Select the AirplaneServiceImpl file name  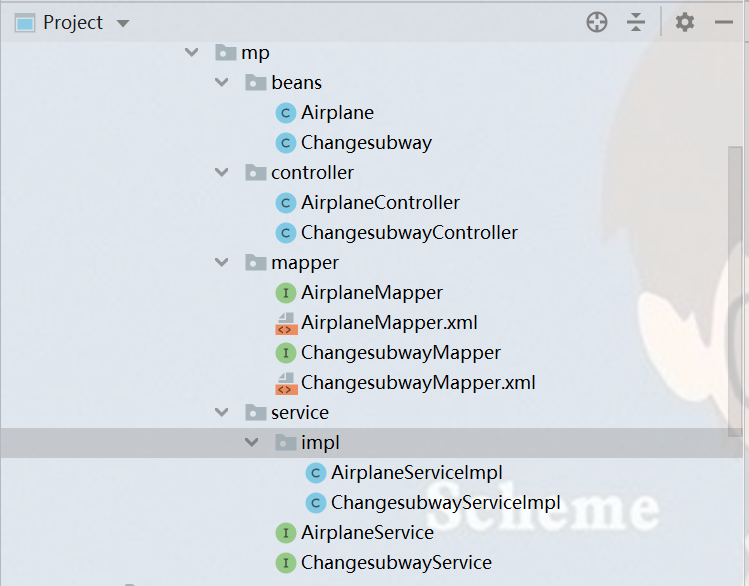point(417,473)
